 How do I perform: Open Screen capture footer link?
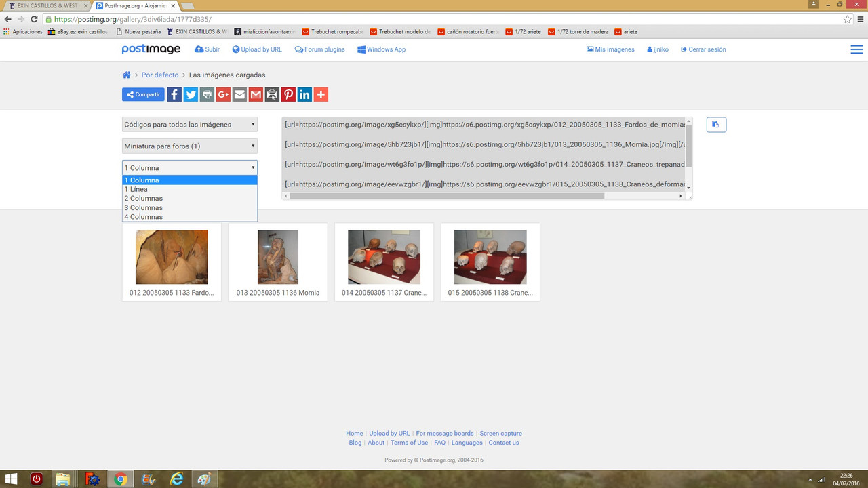click(501, 434)
